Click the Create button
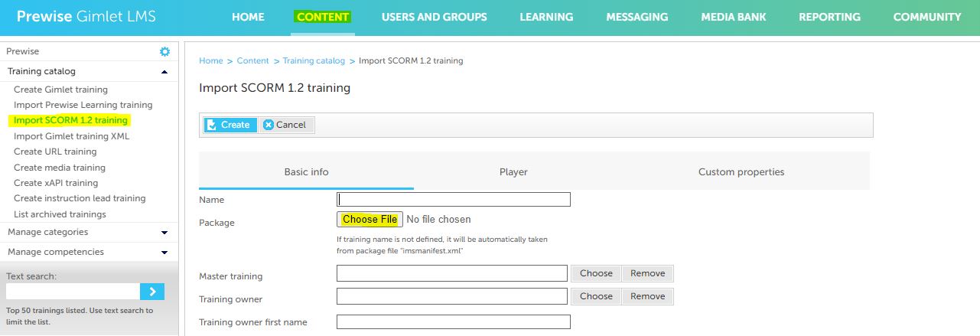The image size is (980, 336). [x=230, y=125]
